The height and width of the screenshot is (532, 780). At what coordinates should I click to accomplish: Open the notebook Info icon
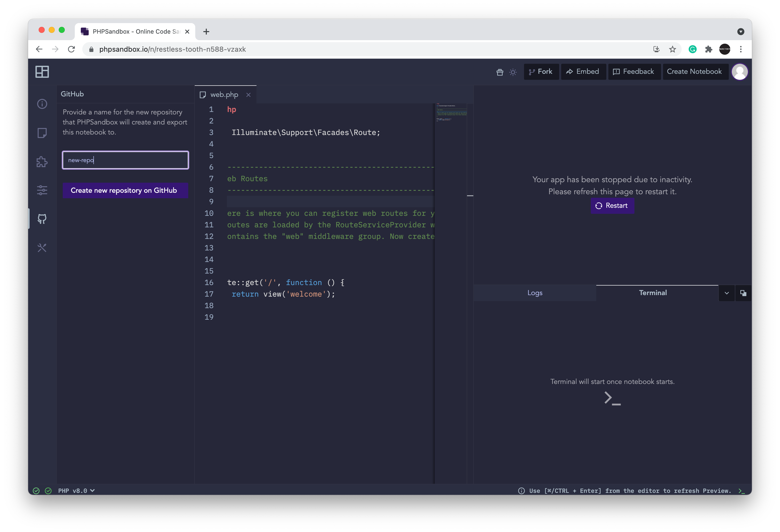42,104
